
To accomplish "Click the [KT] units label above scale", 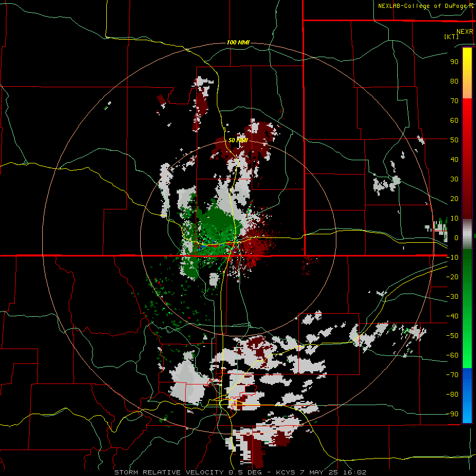I will pos(452,36).
